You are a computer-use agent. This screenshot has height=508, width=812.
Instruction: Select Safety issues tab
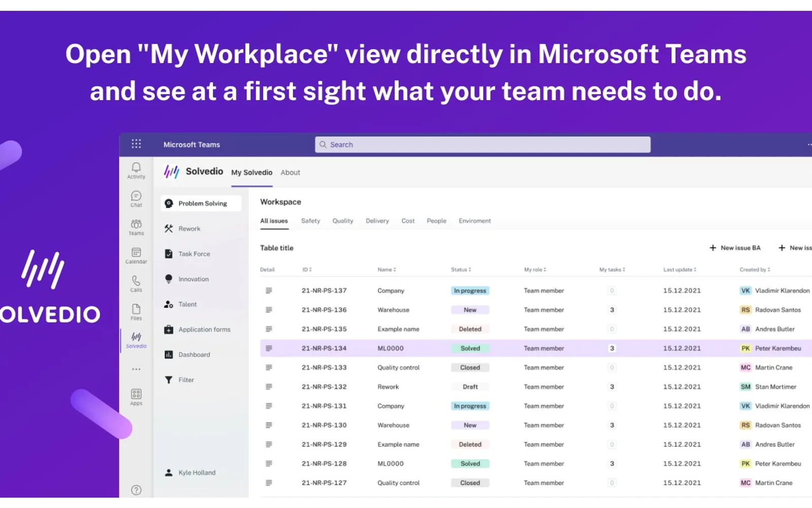coord(311,221)
